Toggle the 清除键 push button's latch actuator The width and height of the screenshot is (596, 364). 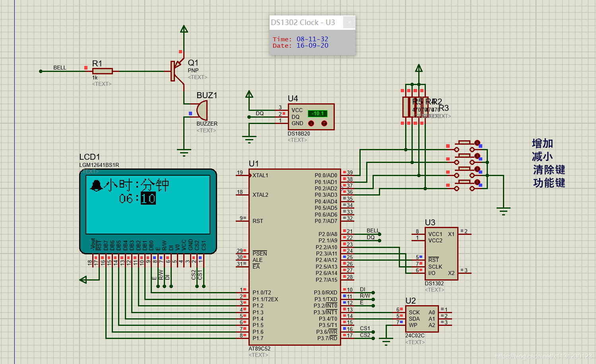(x=477, y=169)
